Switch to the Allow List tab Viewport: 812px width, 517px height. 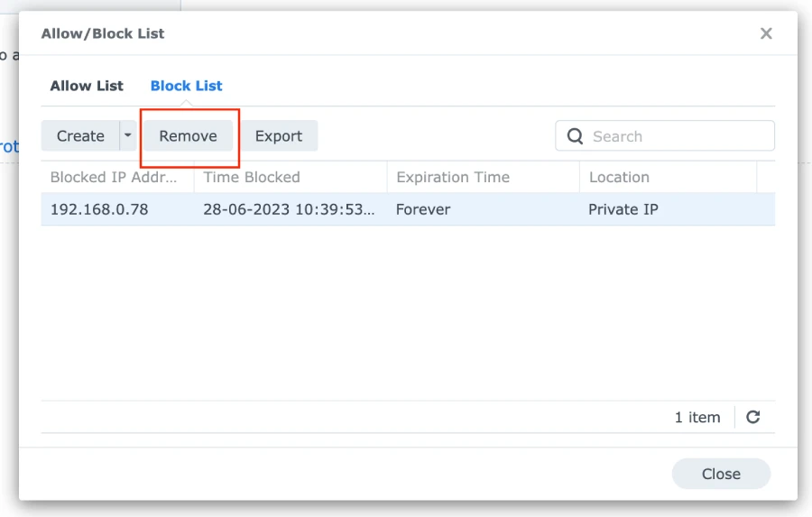[87, 86]
